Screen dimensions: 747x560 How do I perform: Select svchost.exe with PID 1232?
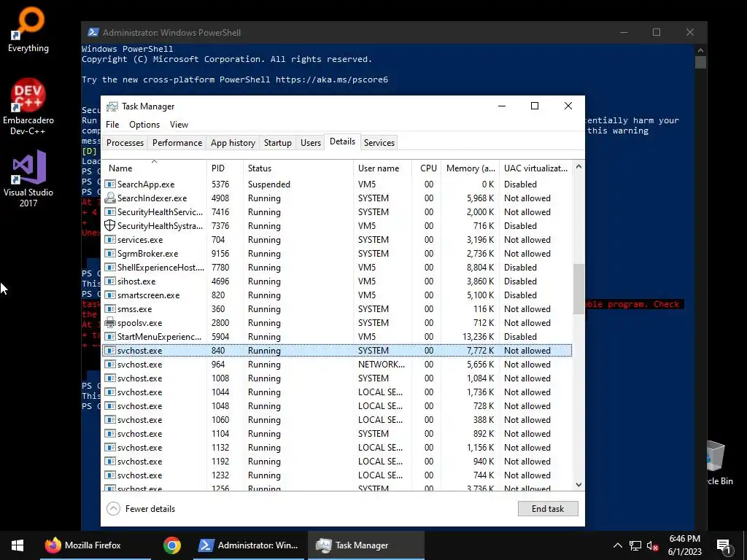point(337,475)
